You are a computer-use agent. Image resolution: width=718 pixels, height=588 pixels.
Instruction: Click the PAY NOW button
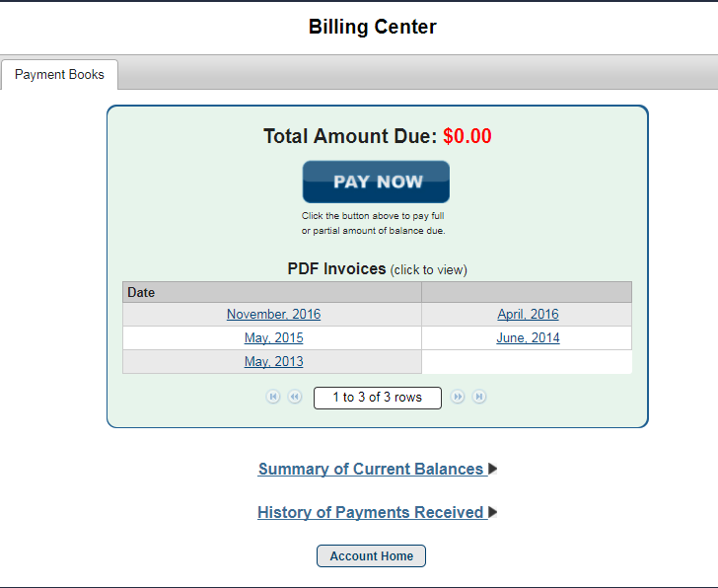pyautogui.click(x=376, y=182)
